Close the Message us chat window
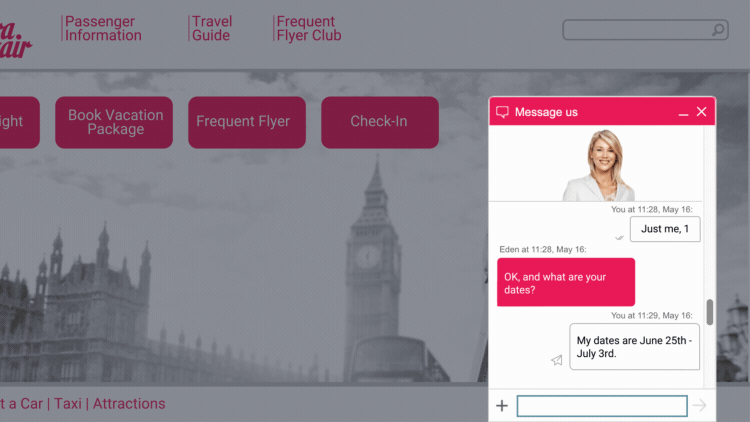The width and height of the screenshot is (750, 422). pyautogui.click(x=701, y=111)
